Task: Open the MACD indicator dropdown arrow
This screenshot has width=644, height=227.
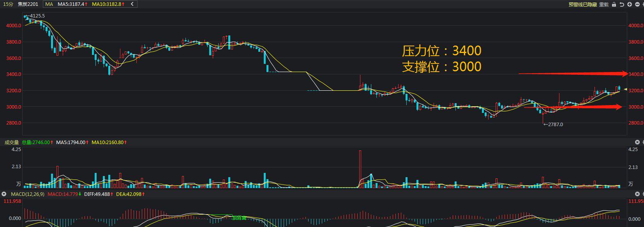Action: [4, 194]
